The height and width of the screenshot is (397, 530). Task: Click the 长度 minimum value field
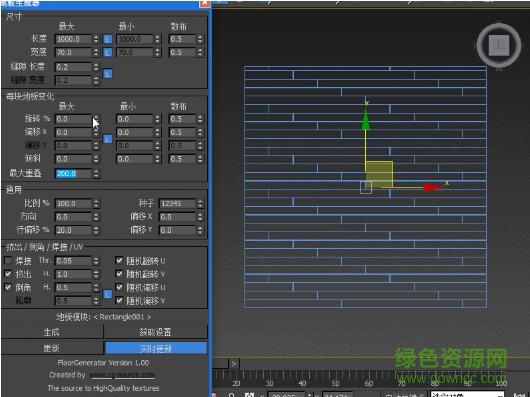(135, 39)
